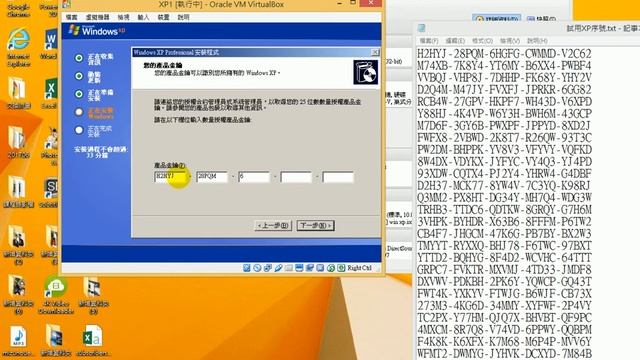The width and height of the screenshot is (640, 360).
Task: Close the Windows XP Professional setup dialog
Action: pyautogui.click(x=375, y=52)
